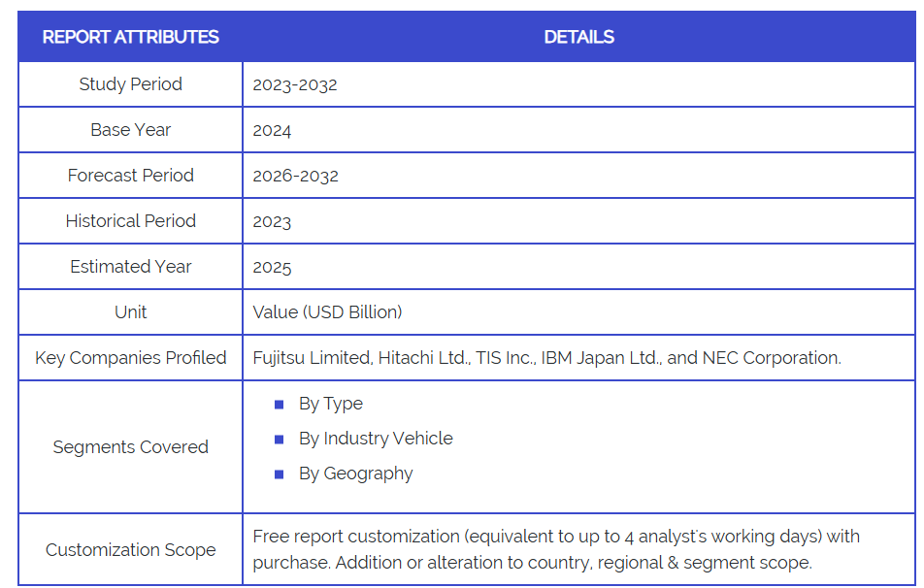Select the Study Period row label
The height and width of the screenshot is (588, 924).
130,84
